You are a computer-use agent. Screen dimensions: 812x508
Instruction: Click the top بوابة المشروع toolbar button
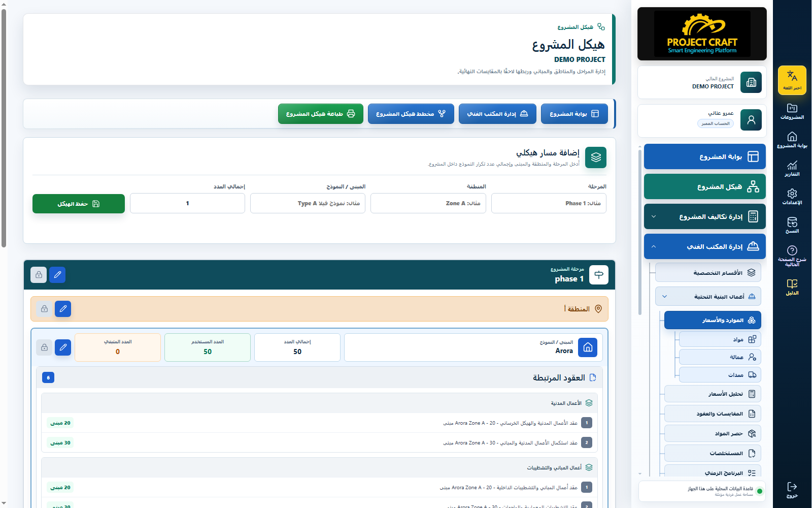(x=574, y=114)
